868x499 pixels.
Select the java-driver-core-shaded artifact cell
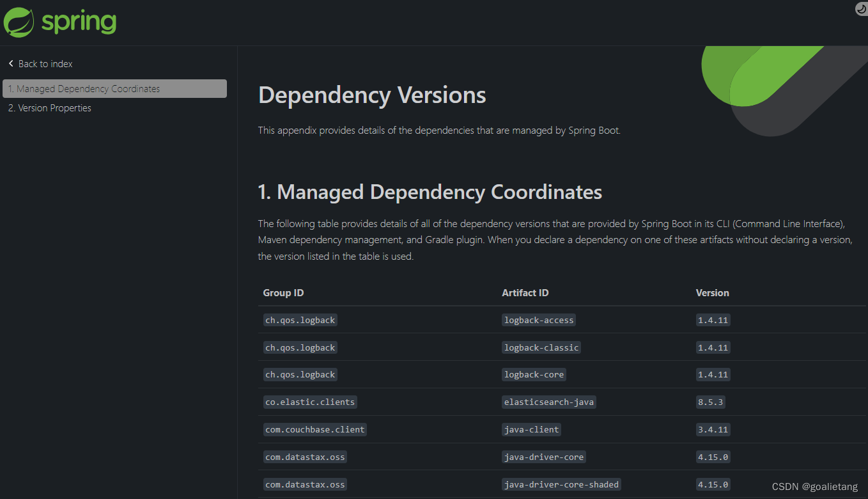point(561,484)
